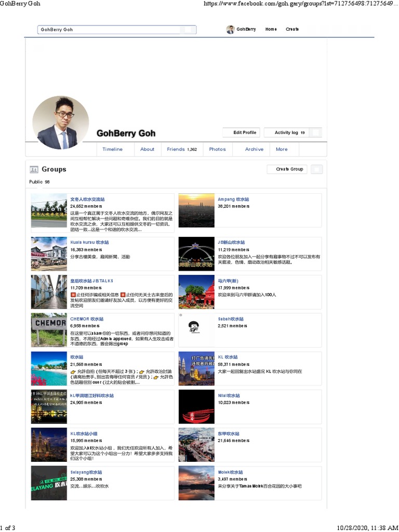The width and height of the screenshot is (399, 532).
Task: Open the About tab
Action: point(147,149)
